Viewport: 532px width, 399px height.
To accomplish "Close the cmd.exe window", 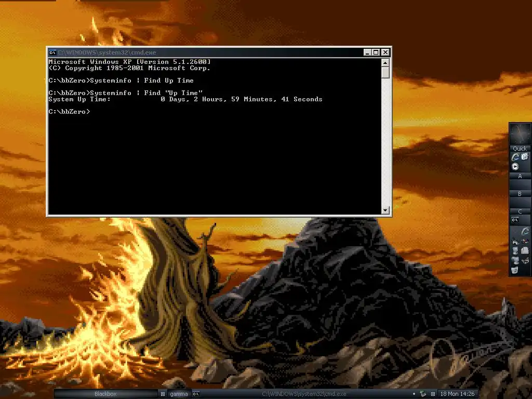I will (x=385, y=52).
